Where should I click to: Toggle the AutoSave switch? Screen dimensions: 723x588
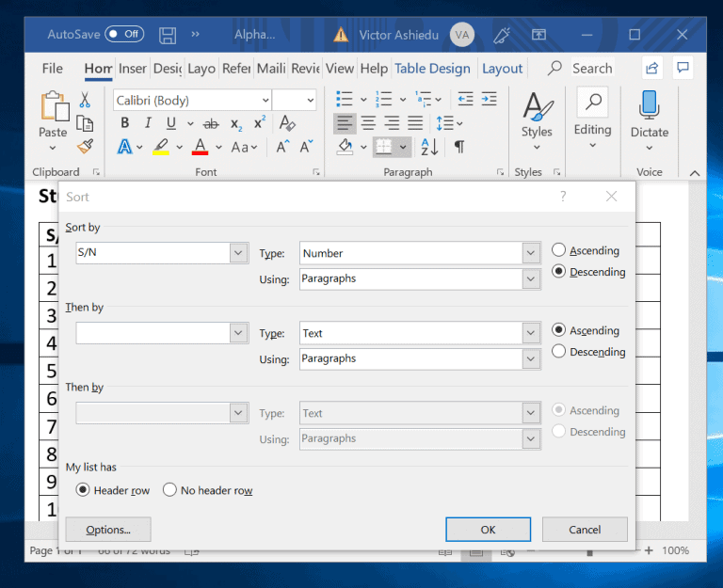tap(124, 34)
